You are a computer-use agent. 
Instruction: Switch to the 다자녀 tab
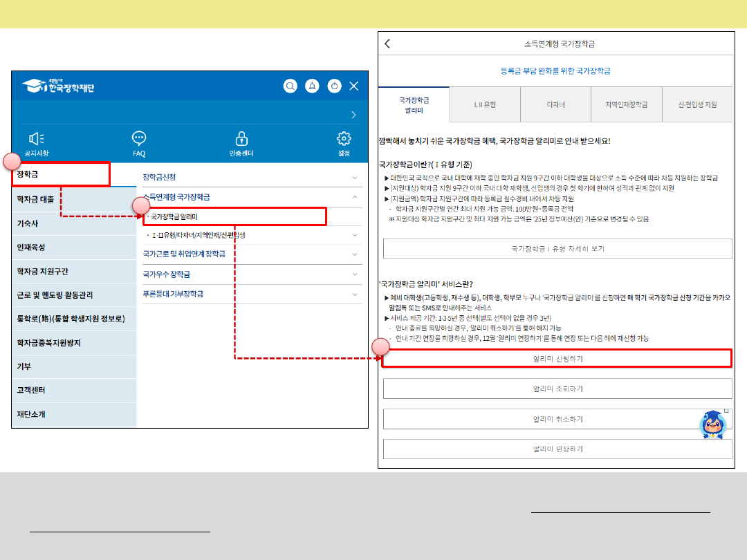point(555,104)
